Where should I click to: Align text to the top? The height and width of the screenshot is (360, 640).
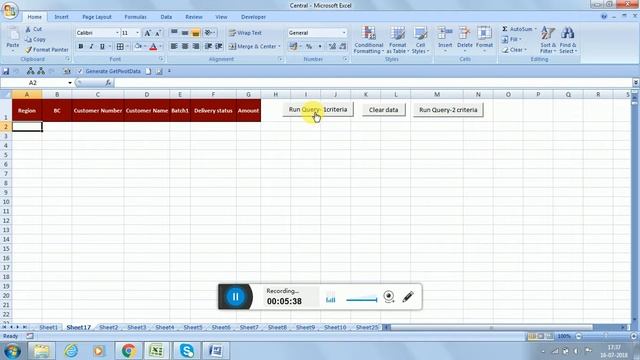tap(174, 33)
